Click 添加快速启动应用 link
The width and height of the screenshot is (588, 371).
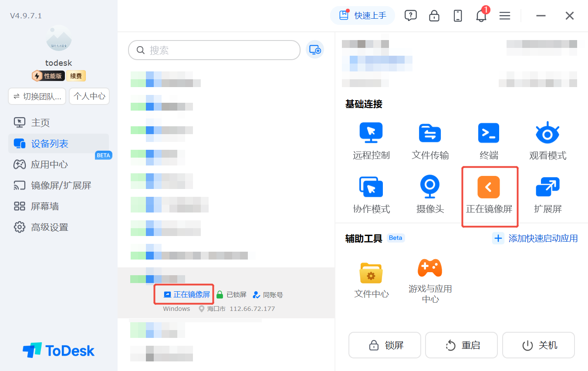click(535, 238)
